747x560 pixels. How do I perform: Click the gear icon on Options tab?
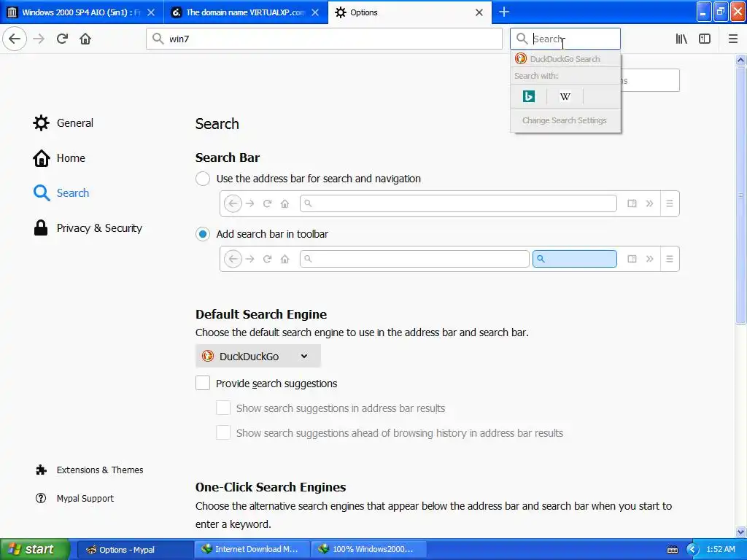pyautogui.click(x=340, y=12)
